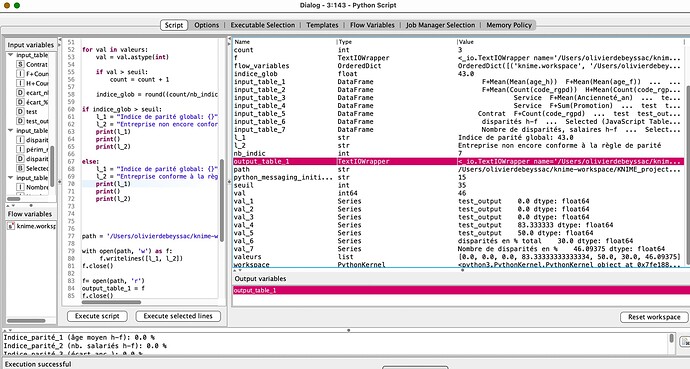Select output_table_1 under Output variables
Viewport: 690px width, 369px height.
click(x=461, y=290)
